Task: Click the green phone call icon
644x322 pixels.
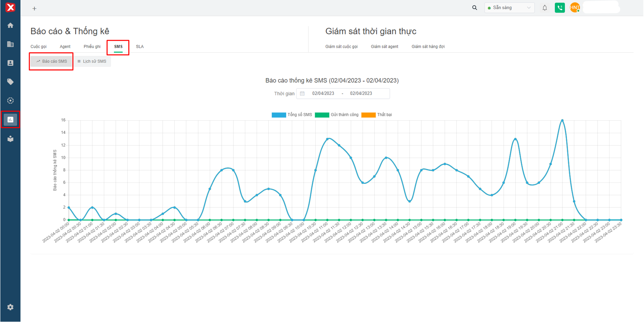Action: [560, 8]
